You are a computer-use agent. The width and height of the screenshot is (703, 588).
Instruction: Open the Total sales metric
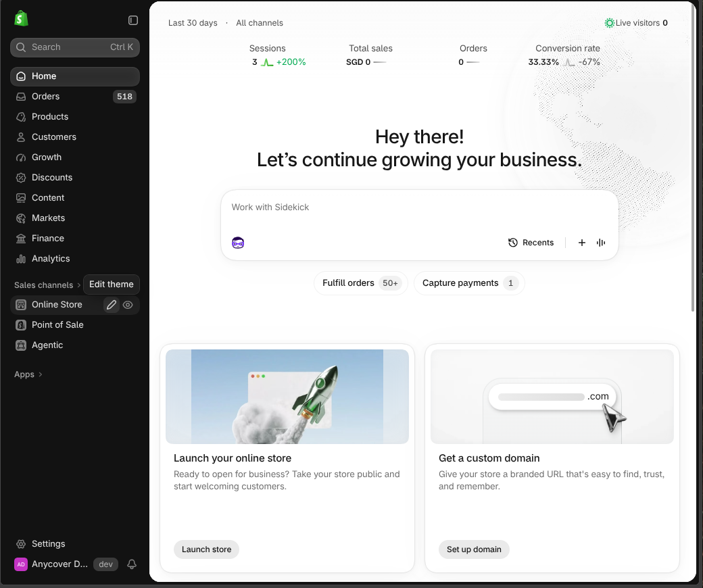tap(370, 55)
